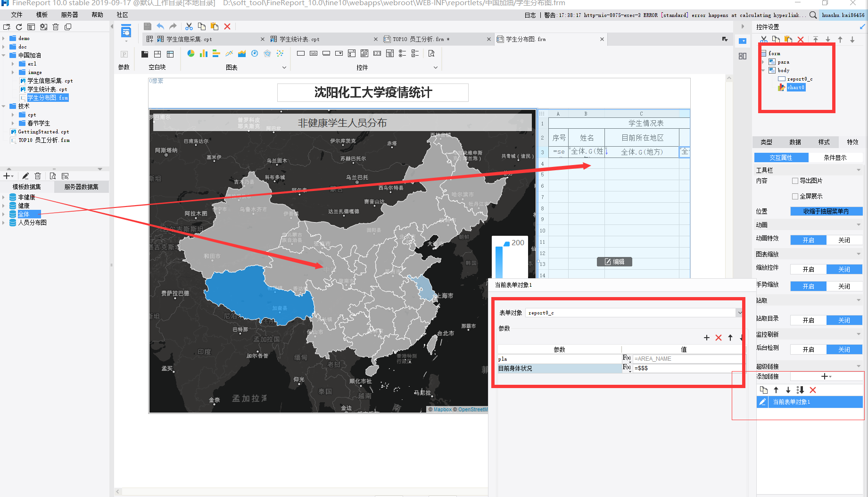This screenshot has width=868, height=497.
Task: Open 学生信息采集.cpt in file tree
Action: pyautogui.click(x=50, y=81)
